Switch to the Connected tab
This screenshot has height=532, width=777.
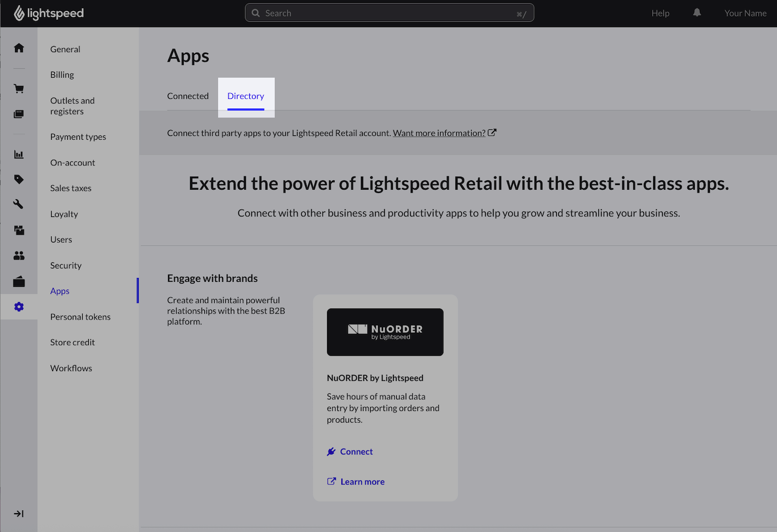point(188,95)
